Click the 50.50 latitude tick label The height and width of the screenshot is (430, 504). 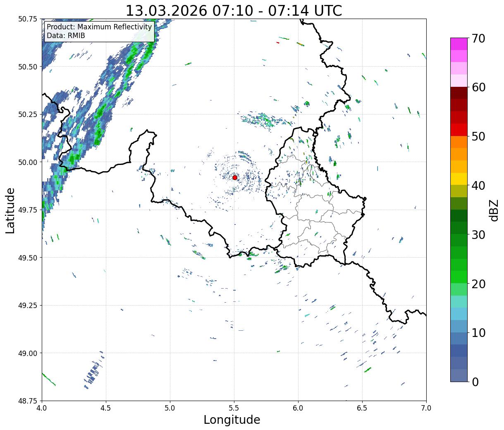(28, 67)
